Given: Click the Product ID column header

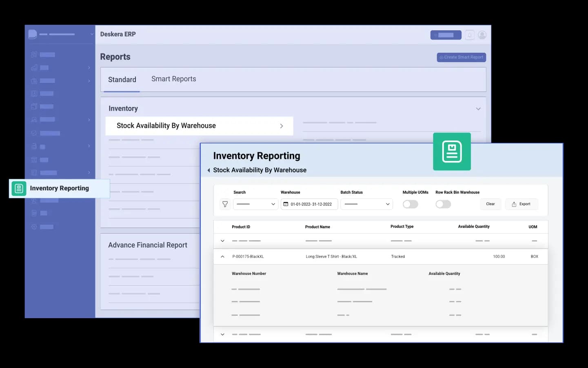Looking at the screenshot, I should pyautogui.click(x=241, y=227).
